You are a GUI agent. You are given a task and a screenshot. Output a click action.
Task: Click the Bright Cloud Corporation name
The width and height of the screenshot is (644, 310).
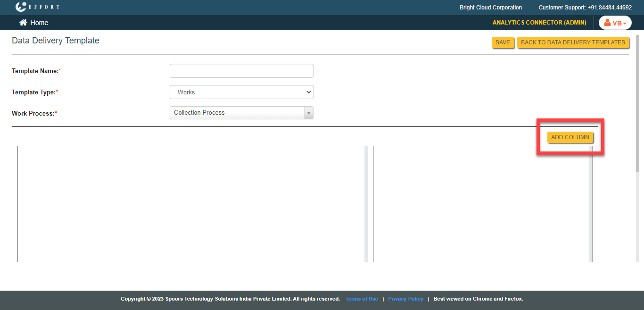click(490, 8)
